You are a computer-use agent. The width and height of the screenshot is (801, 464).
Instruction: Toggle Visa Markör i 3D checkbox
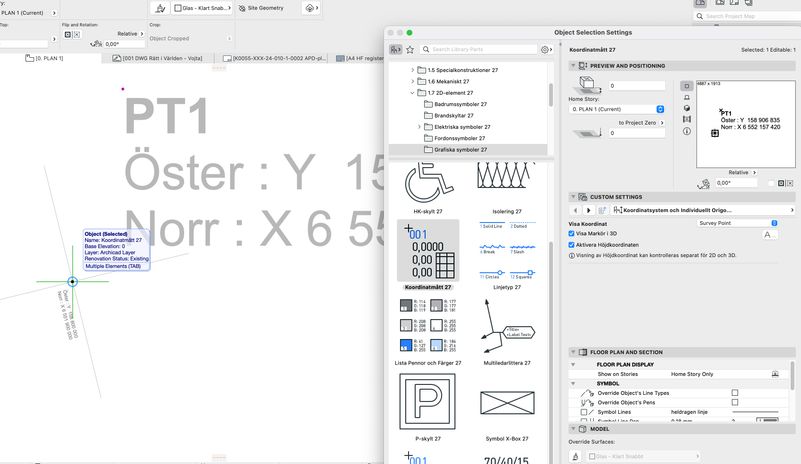point(572,234)
